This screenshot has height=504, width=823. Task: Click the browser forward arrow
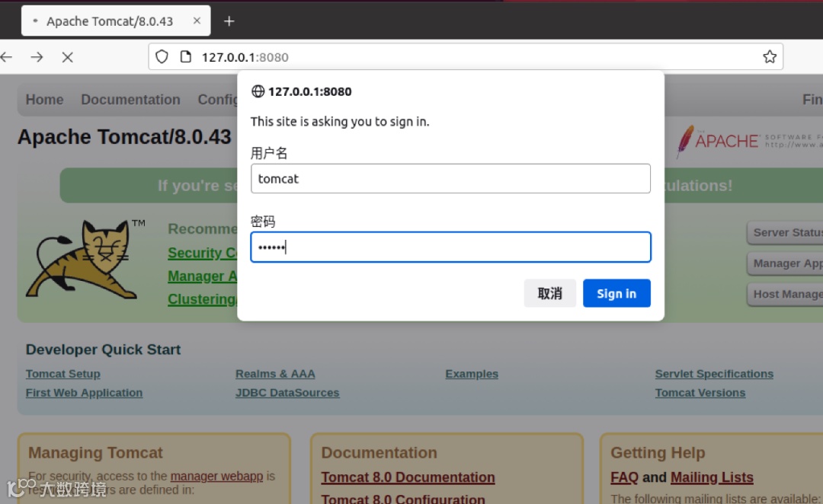[x=37, y=56]
